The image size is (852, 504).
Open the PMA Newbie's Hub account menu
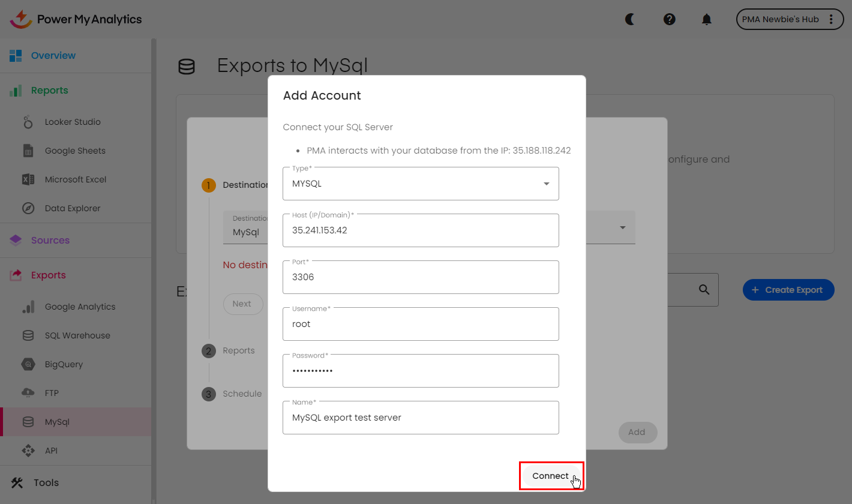click(x=790, y=19)
